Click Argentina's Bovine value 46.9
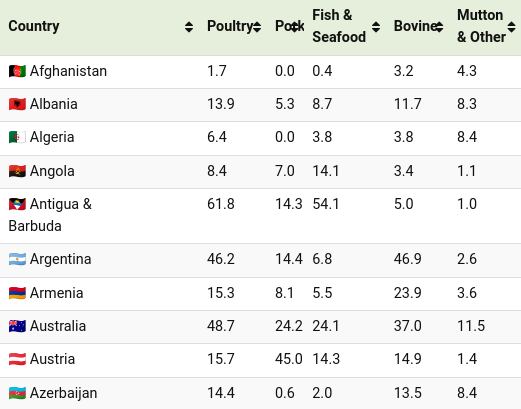The height and width of the screenshot is (409, 521). (407, 259)
